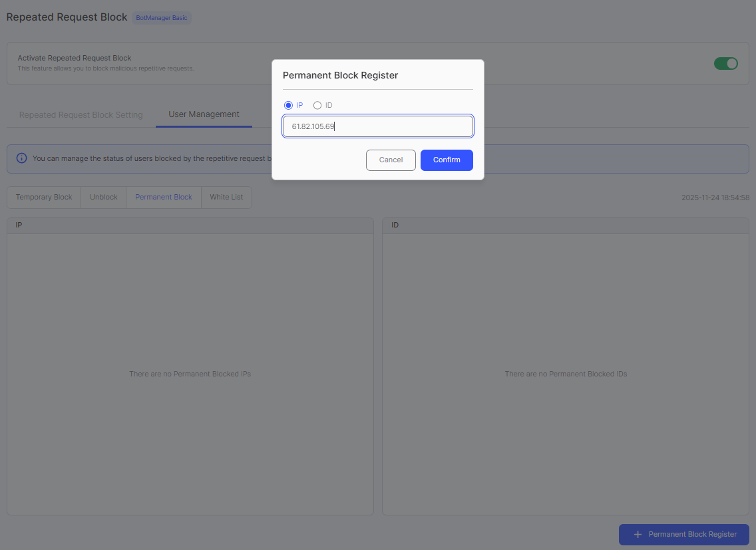The height and width of the screenshot is (550, 756).
Task: Confirm the Permanent Block Register dialog
Action: (447, 160)
